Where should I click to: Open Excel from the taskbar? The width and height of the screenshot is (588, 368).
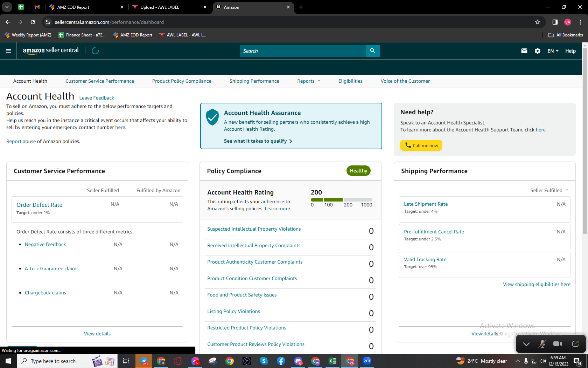click(x=332, y=361)
